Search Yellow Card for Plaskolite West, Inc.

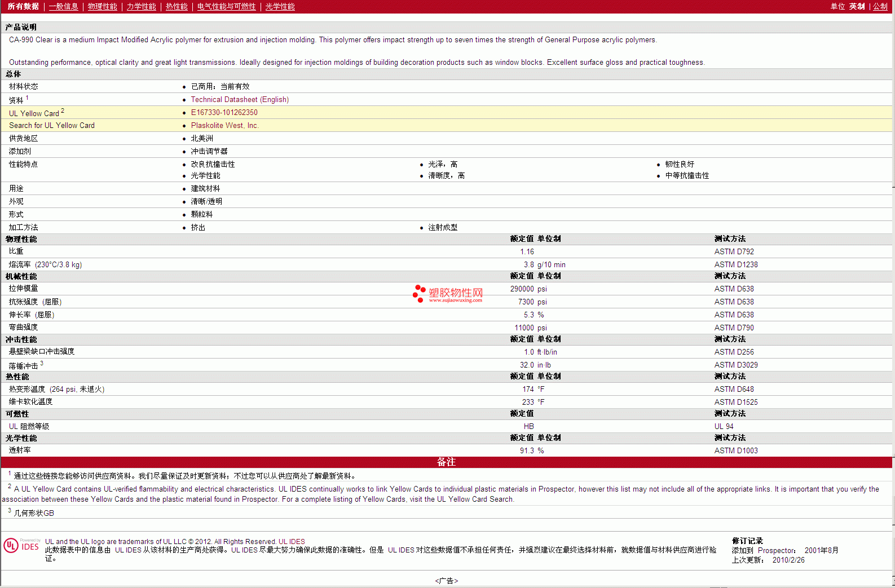224,125
